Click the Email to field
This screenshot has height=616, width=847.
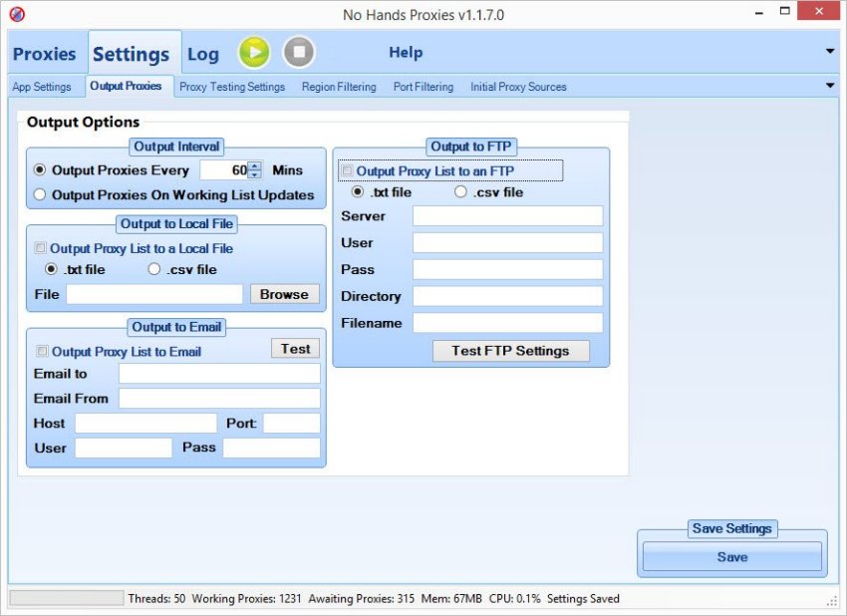pyautogui.click(x=219, y=374)
